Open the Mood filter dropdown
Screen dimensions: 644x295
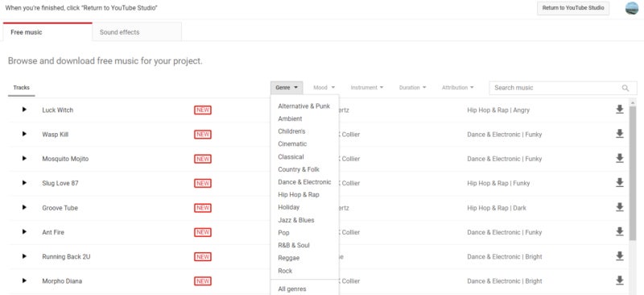(324, 88)
